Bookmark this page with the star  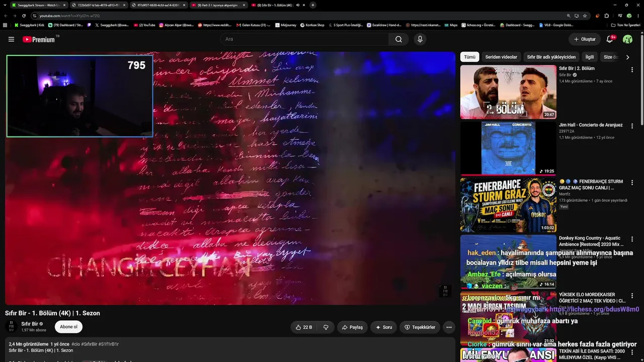(585, 16)
